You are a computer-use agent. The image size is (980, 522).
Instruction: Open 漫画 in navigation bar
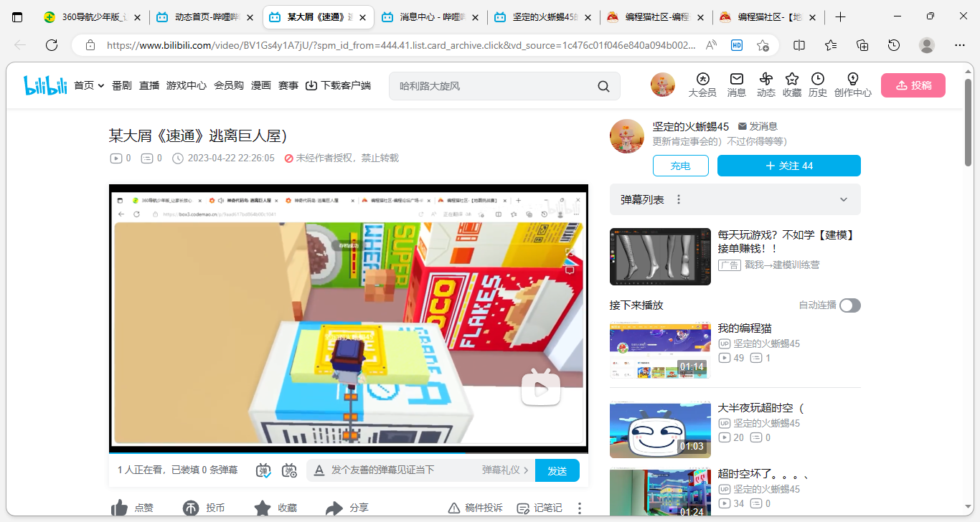coord(261,85)
